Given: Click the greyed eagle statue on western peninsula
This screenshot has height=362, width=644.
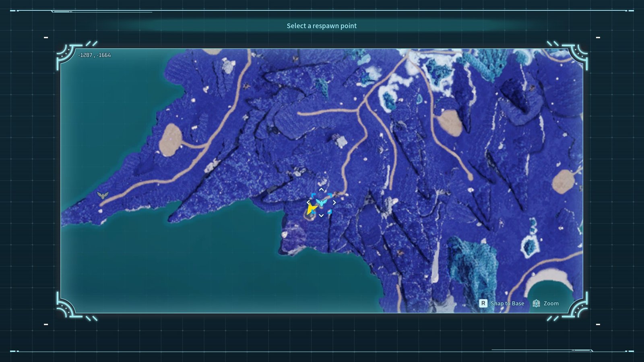Looking at the screenshot, I should coord(103,195).
